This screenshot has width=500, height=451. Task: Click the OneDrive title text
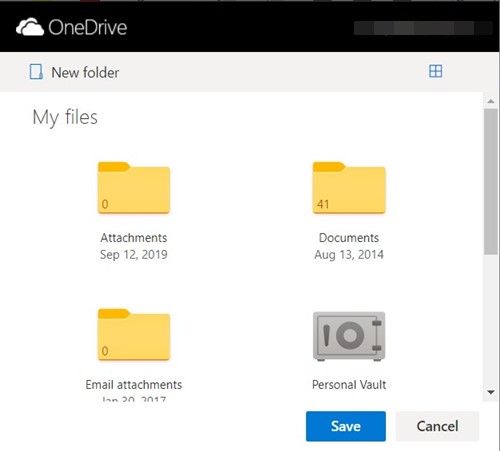(88, 27)
